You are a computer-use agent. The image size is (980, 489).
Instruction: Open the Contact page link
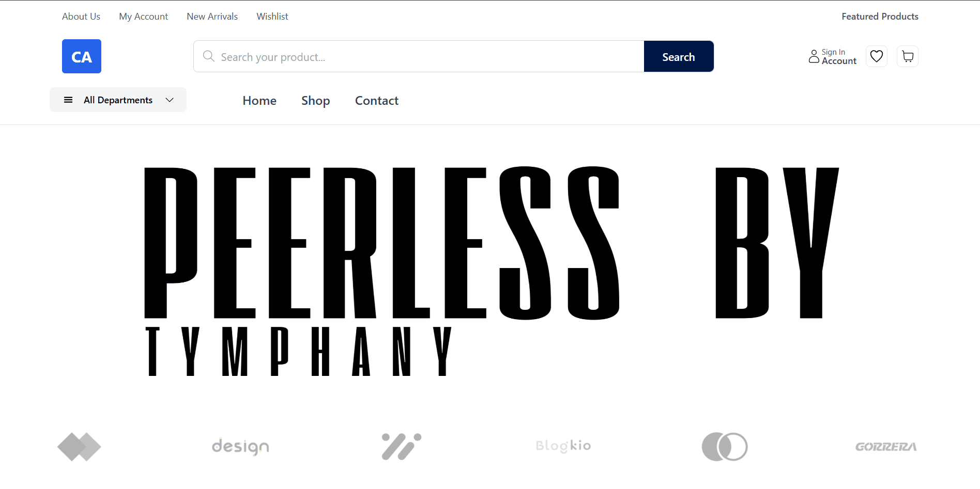point(377,101)
